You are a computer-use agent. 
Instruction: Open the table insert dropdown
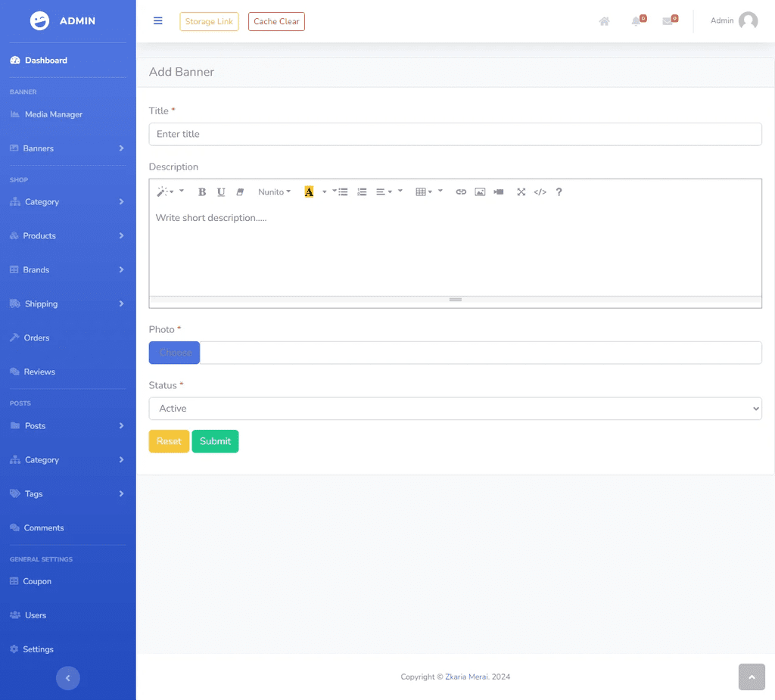[424, 191]
